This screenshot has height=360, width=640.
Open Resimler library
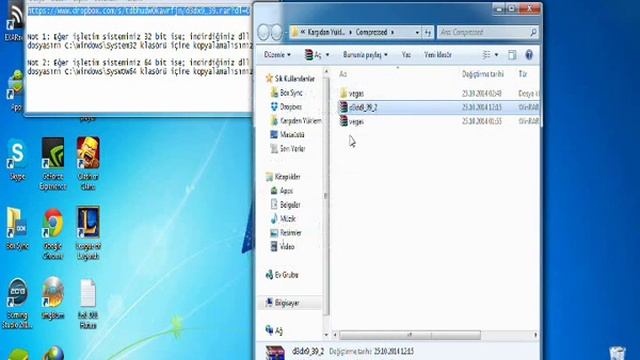click(286, 233)
